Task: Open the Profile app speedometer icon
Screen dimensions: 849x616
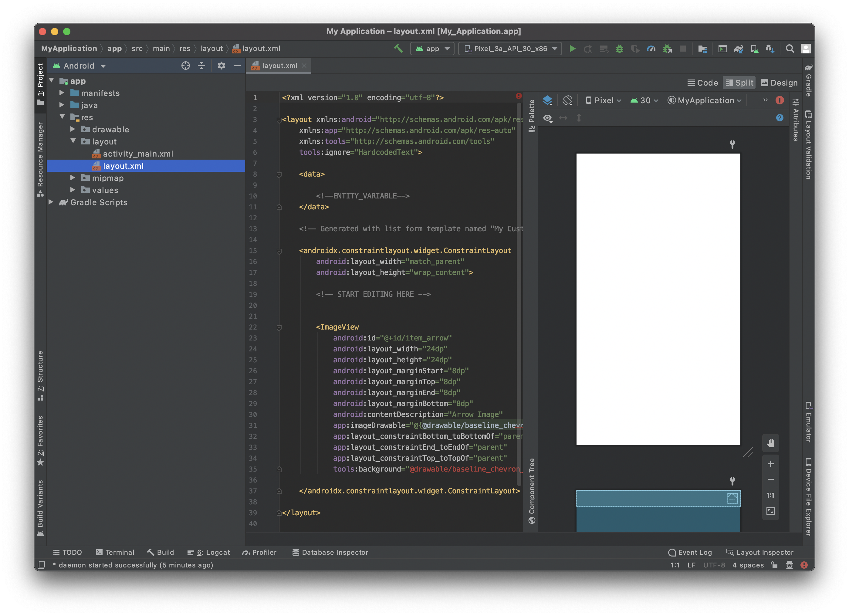Action: tap(651, 49)
